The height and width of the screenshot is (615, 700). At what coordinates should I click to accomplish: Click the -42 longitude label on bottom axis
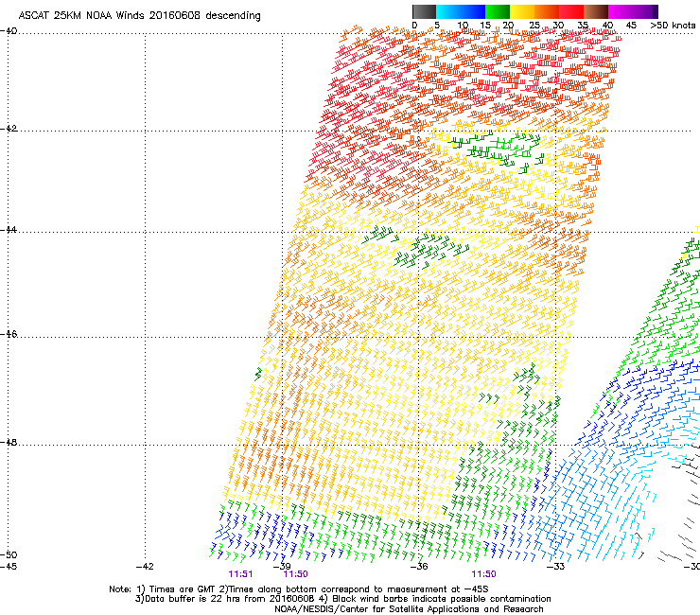point(145,567)
